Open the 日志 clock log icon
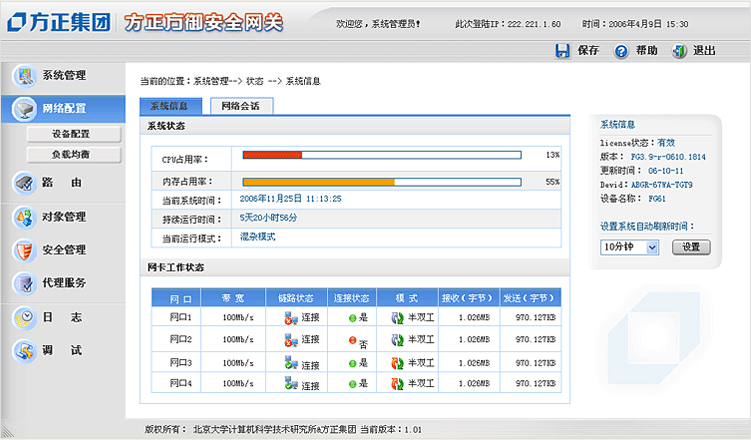This screenshot has width=751, height=440. (x=24, y=317)
